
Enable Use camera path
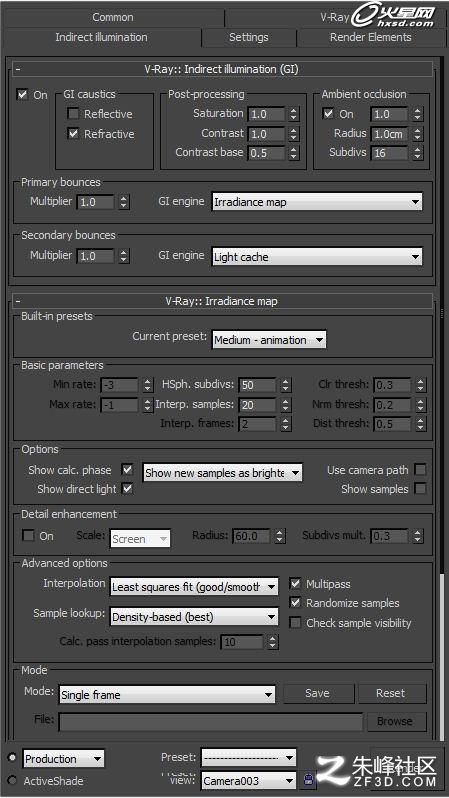(x=420, y=469)
